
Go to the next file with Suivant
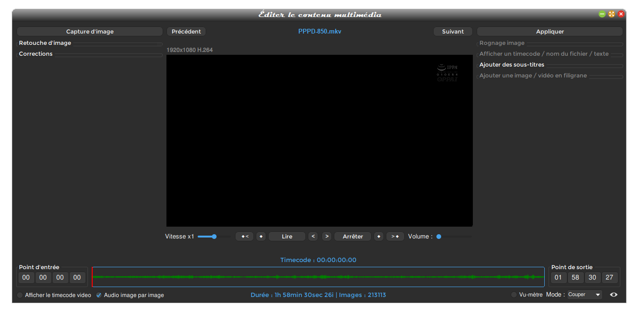453,32
